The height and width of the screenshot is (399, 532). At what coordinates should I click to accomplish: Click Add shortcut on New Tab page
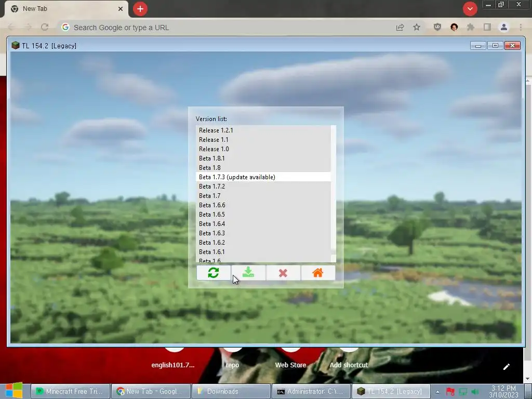[x=349, y=365]
